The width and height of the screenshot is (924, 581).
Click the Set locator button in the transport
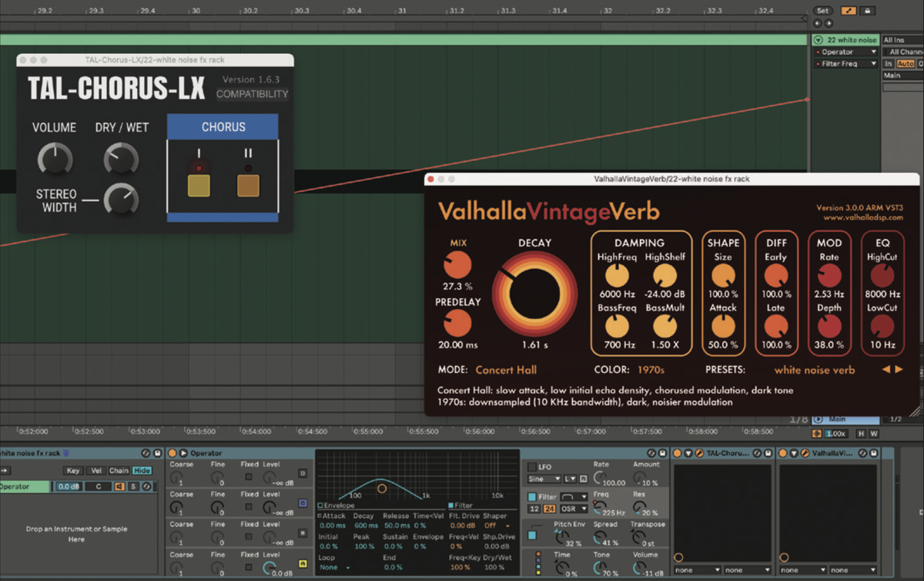pos(822,11)
